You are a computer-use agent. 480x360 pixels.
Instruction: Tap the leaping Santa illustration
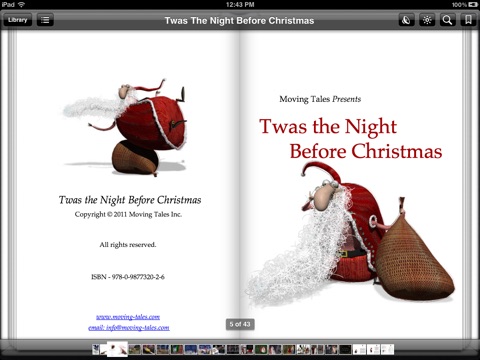125,127
